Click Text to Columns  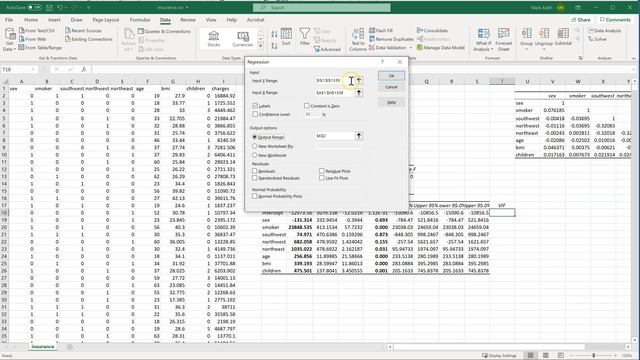pos(358,40)
